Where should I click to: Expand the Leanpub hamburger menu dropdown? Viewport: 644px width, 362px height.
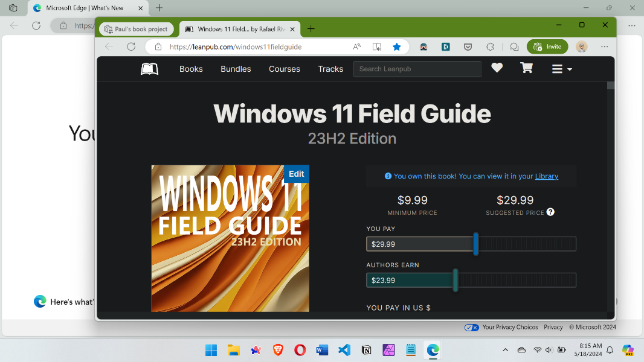pyautogui.click(x=561, y=69)
